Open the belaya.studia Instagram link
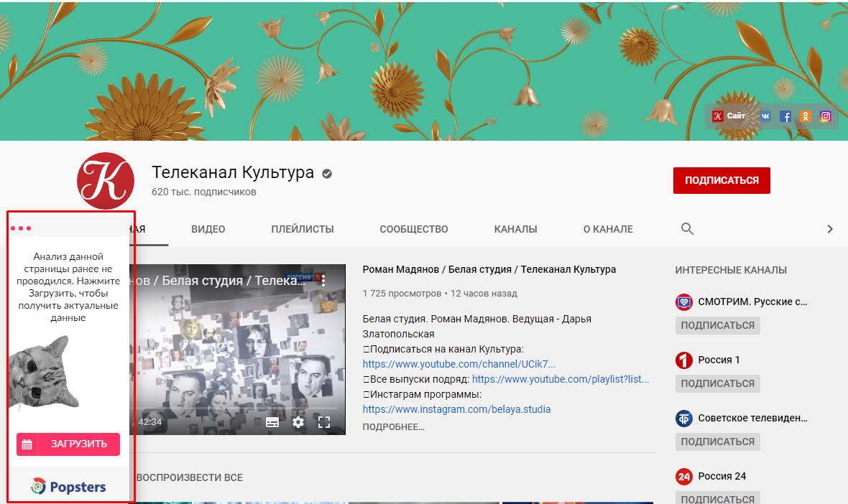Screen dimensions: 848x504 456,409
